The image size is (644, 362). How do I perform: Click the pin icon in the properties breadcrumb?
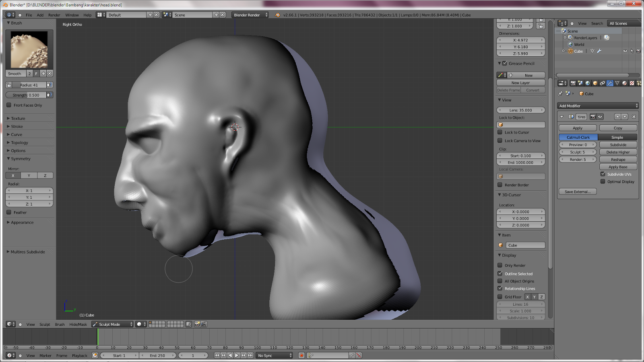pyautogui.click(x=560, y=94)
